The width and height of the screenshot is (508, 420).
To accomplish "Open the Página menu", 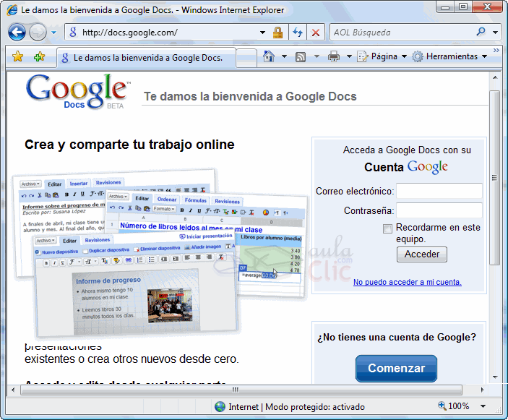I will [382, 56].
